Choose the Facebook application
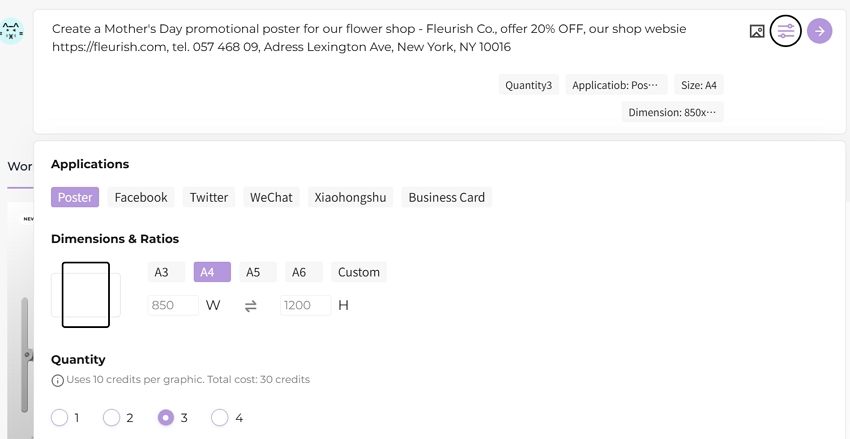The width and height of the screenshot is (850, 439). (141, 197)
